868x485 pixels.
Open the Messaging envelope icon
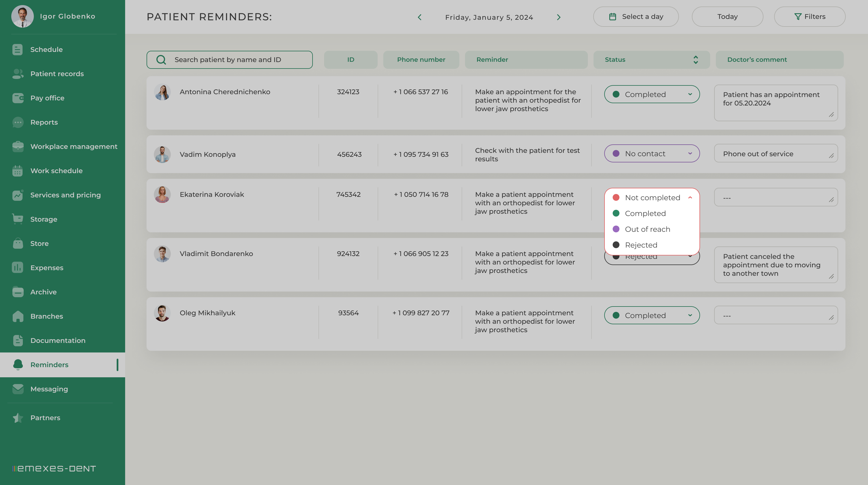18,389
